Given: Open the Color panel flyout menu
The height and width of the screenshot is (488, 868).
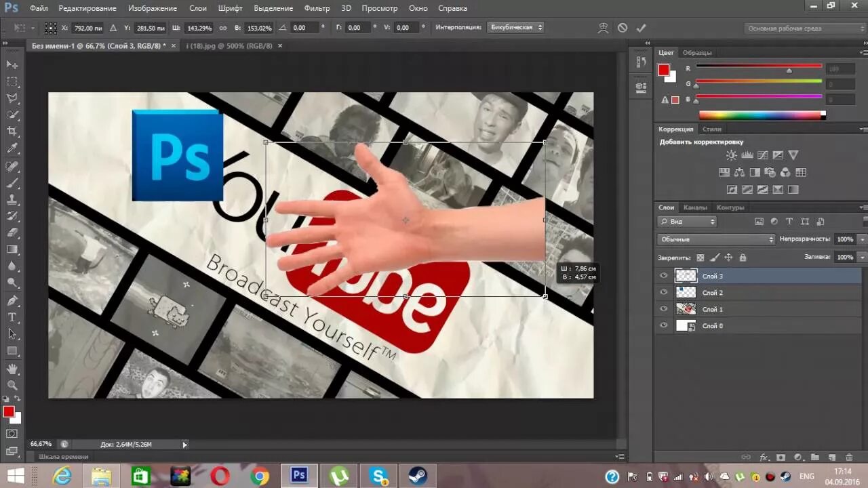Looking at the screenshot, I should pos(863,53).
